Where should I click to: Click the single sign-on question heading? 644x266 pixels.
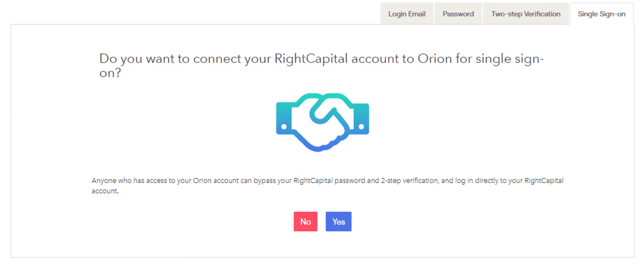coord(321,66)
